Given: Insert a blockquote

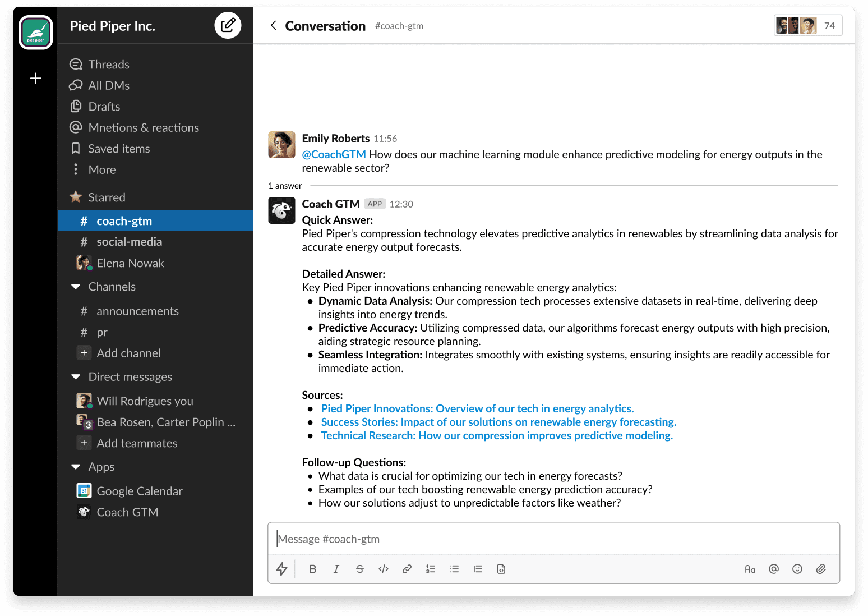Looking at the screenshot, I should pyautogui.click(x=478, y=569).
